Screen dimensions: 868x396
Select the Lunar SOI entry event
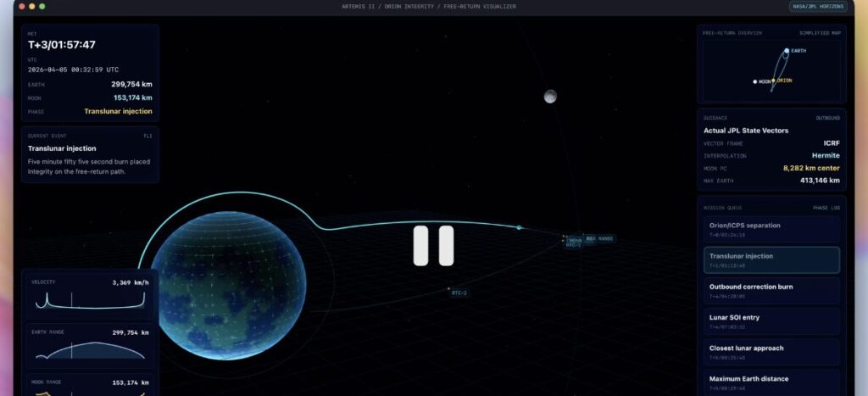coord(771,321)
